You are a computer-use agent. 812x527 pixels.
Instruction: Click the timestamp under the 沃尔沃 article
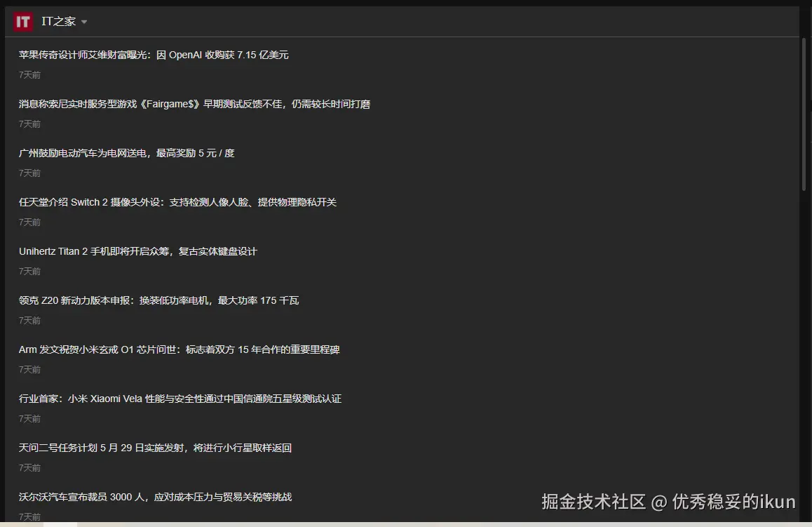coord(29,516)
